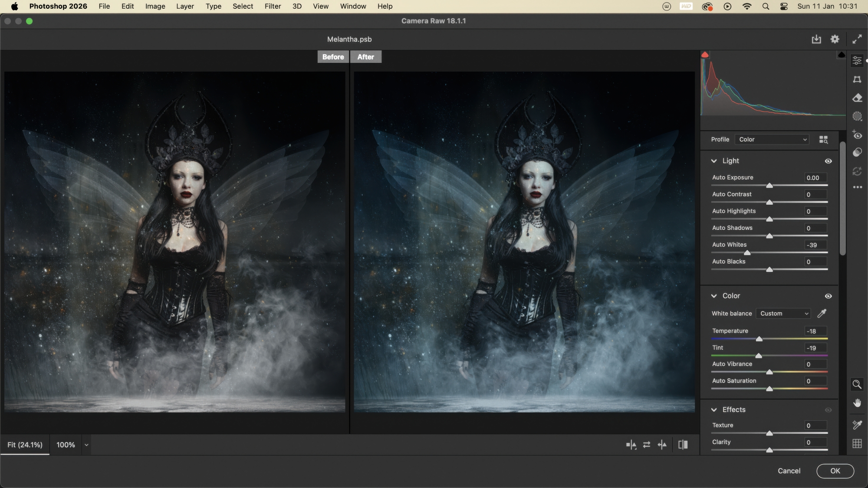The height and width of the screenshot is (488, 868).
Task: Swap before and after settings
Action: pos(647,445)
